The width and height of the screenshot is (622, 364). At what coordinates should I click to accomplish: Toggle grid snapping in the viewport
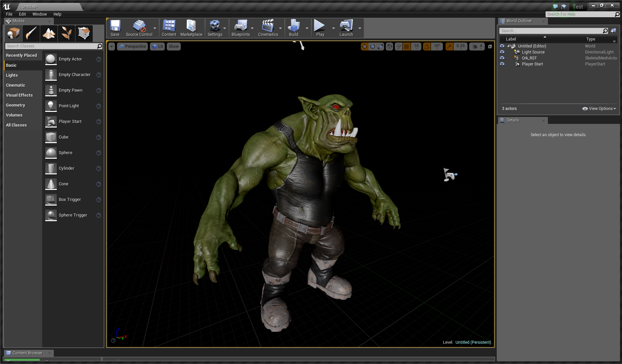407,46
